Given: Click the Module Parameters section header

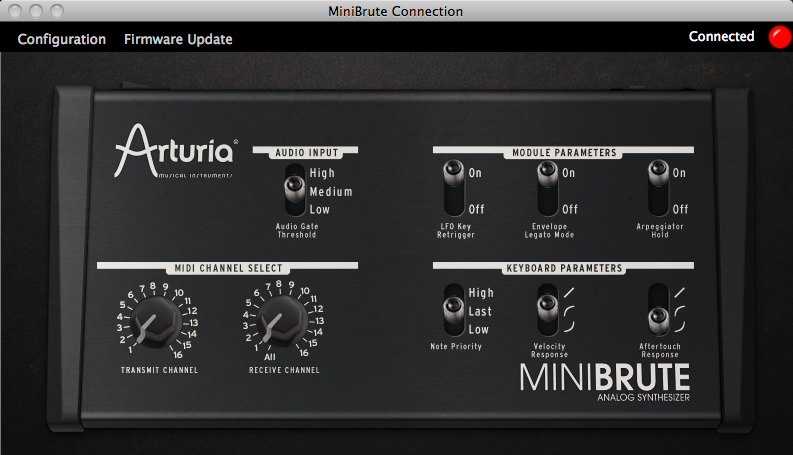Looking at the screenshot, I should click(x=563, y=152).
